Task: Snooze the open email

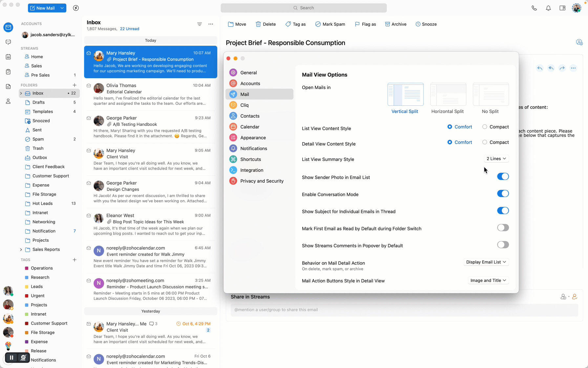Action: 426,24
